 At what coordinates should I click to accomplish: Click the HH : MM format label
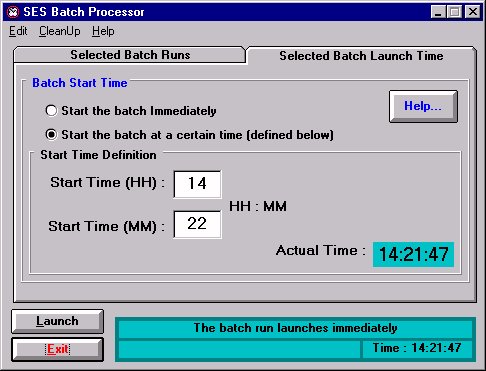click(x=258, y=206)
